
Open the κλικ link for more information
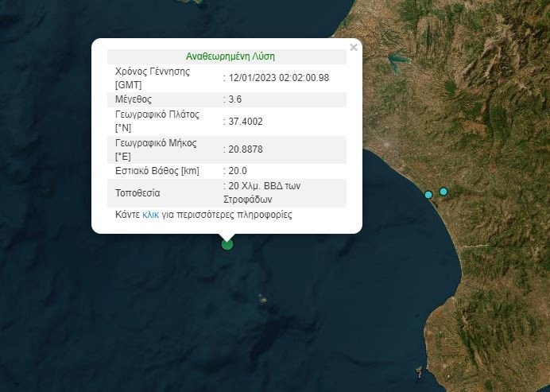coord(150,215)
